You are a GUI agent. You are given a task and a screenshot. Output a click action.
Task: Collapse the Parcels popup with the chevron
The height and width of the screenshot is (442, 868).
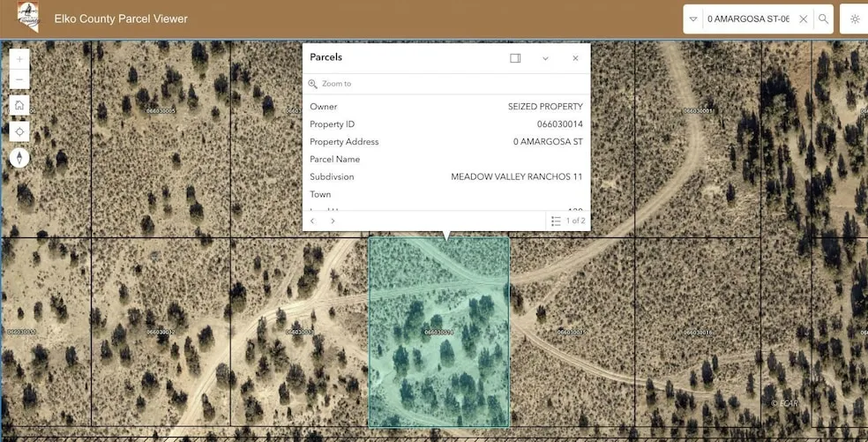pos(545,58)
